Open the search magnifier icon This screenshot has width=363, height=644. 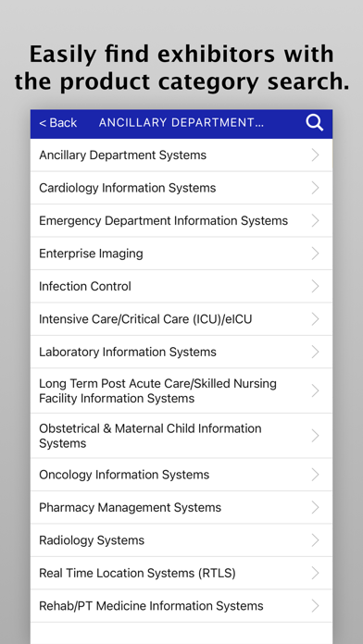click(315, 123)
